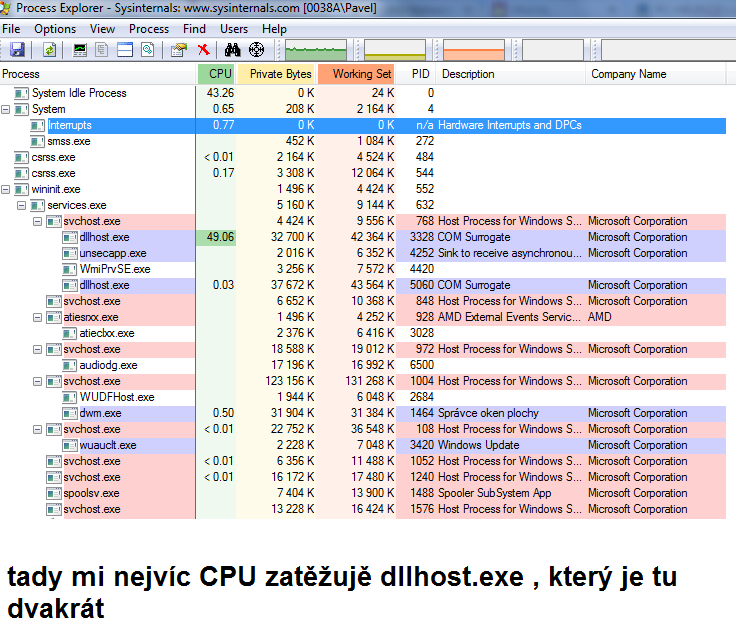Click the icon beside smss.exe
This screenshot has width=736, height=642.
click(x=37, y=141)
